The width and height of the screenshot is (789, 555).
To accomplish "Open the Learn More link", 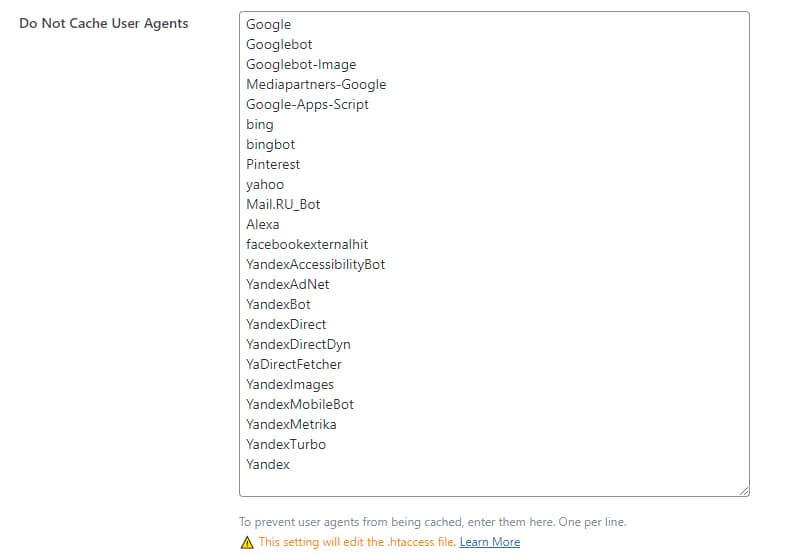I will click(x=490, y=542).
